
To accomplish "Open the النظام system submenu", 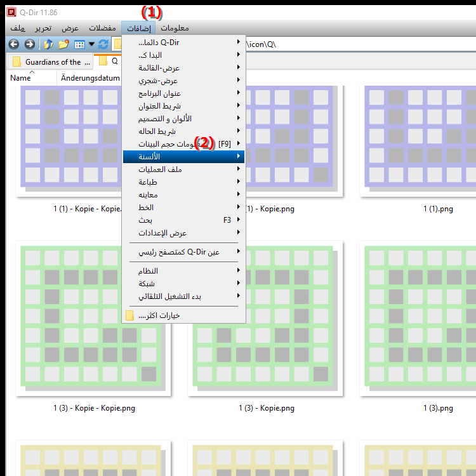I will 183,271.
